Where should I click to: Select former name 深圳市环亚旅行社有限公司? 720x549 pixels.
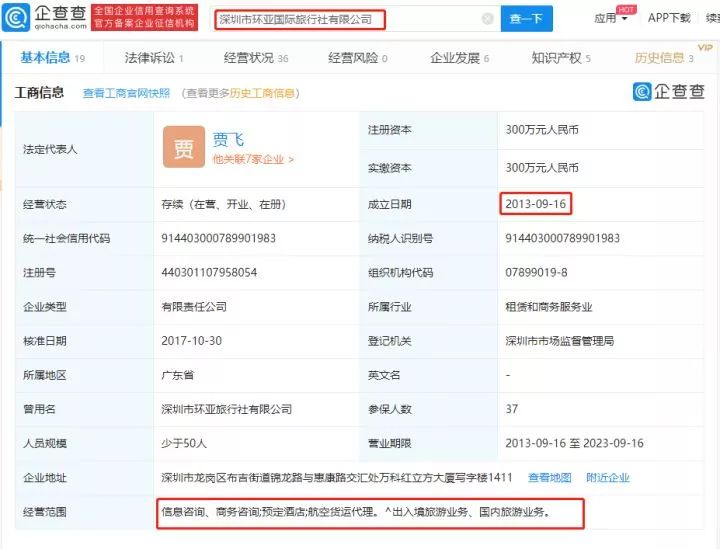(x=226, y=409)
